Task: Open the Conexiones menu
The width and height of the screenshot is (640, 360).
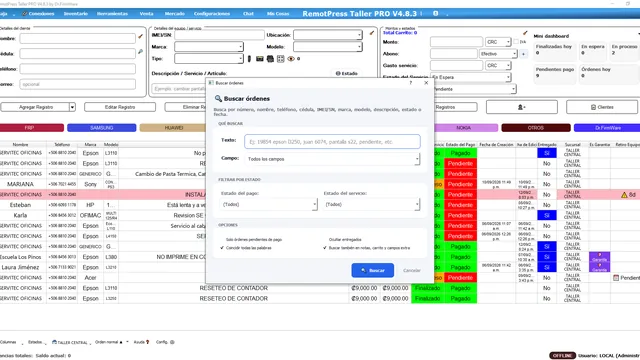Action: click(x=39, y=13)
